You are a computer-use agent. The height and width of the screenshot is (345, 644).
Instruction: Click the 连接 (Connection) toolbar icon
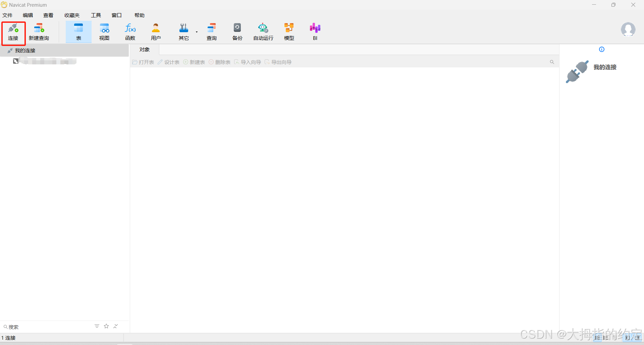(x=13, y=32)
